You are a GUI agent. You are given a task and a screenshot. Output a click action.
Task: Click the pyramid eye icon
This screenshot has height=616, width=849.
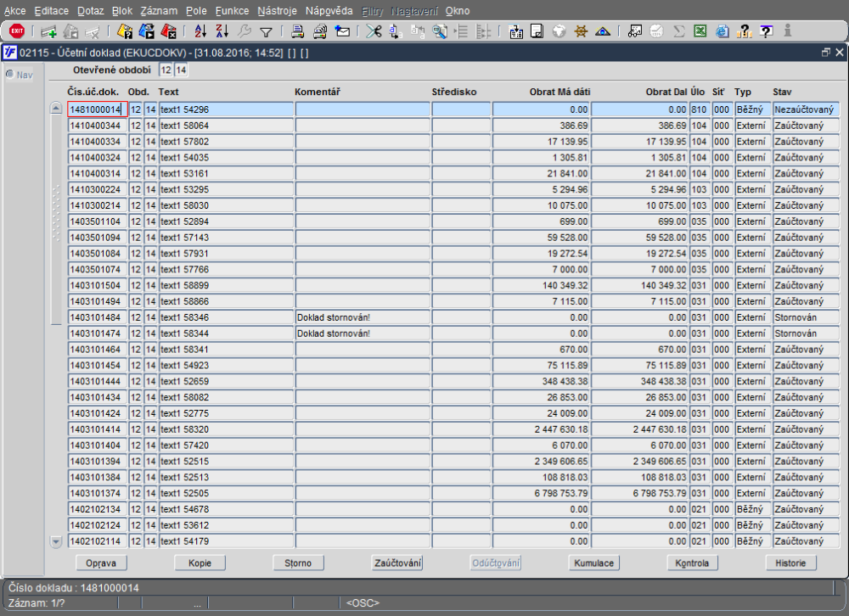(x=603, y=31)
